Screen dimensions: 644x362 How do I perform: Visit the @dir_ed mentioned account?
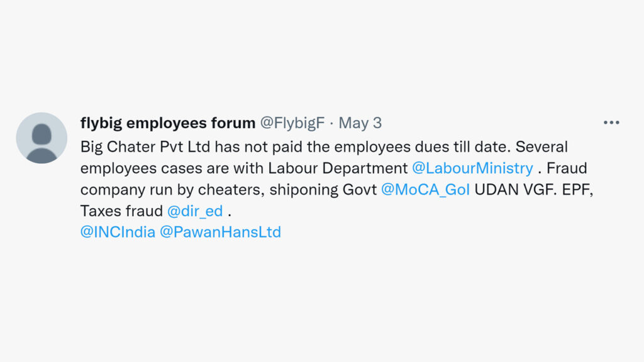(195, 211)
